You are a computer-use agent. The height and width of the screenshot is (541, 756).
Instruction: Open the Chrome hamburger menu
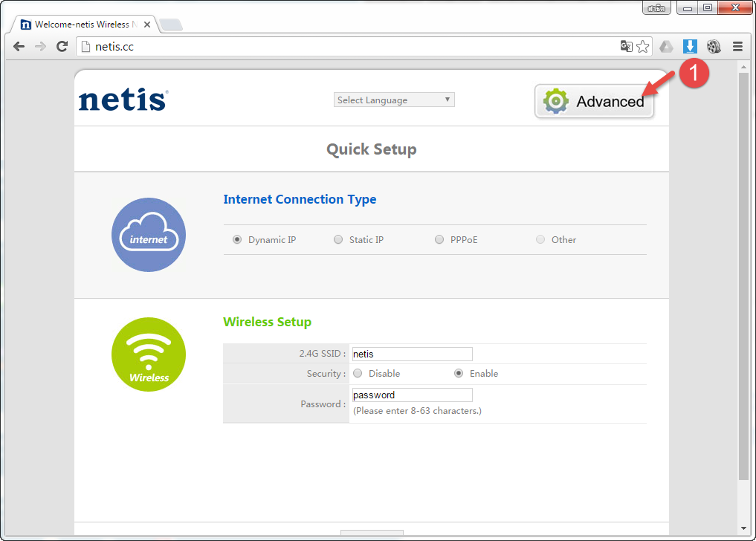click(737, 46)
